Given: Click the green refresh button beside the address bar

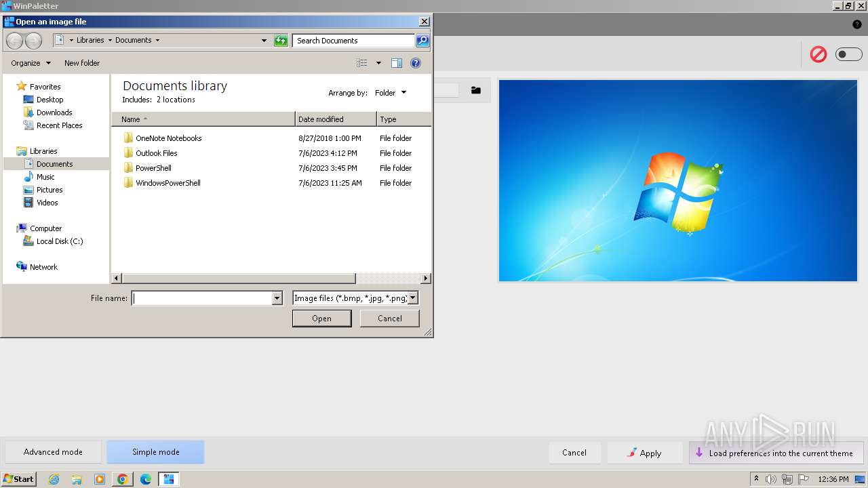Looking at the screenshot, I should click(x=281, y=41).
